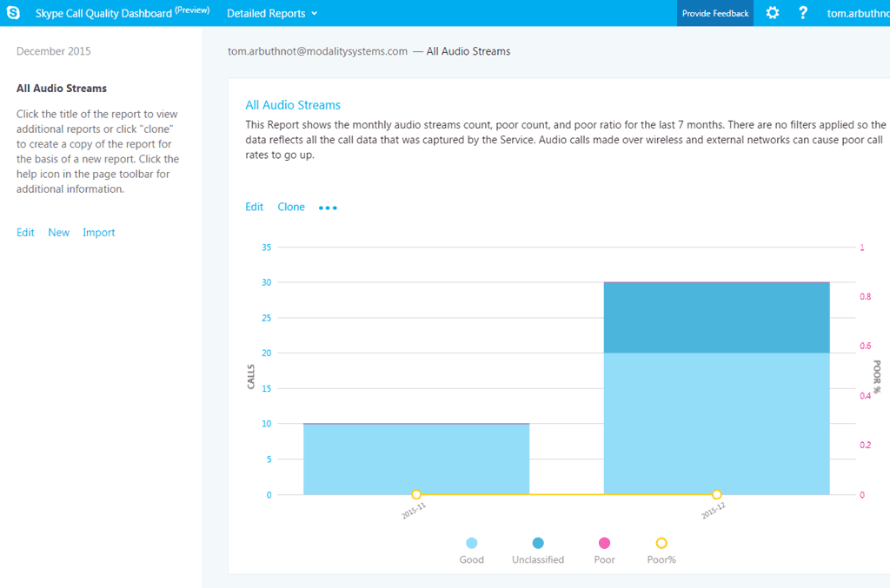Click Edit in the left sidebar
890x588 pixels.
coord(25,233)
